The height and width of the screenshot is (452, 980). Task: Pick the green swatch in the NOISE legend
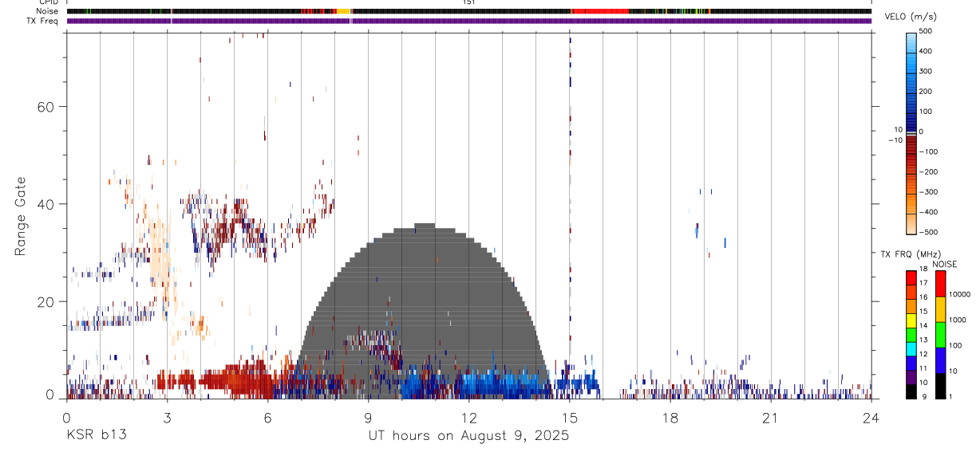[x=941, y=334]
